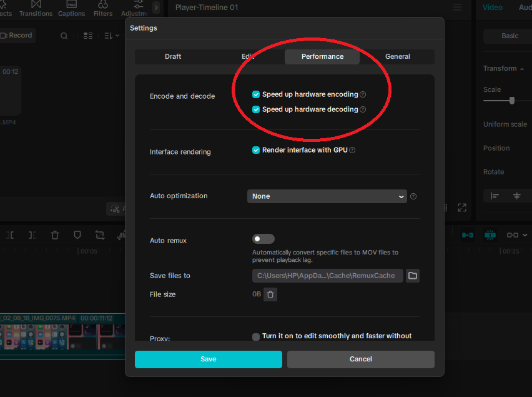Screen dimensions: 532x397
Task: Open the Captions panel
Action: 71,9
